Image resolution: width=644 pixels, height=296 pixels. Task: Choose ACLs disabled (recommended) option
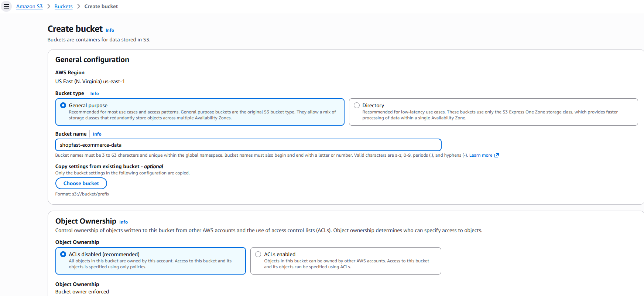(63, 254)
